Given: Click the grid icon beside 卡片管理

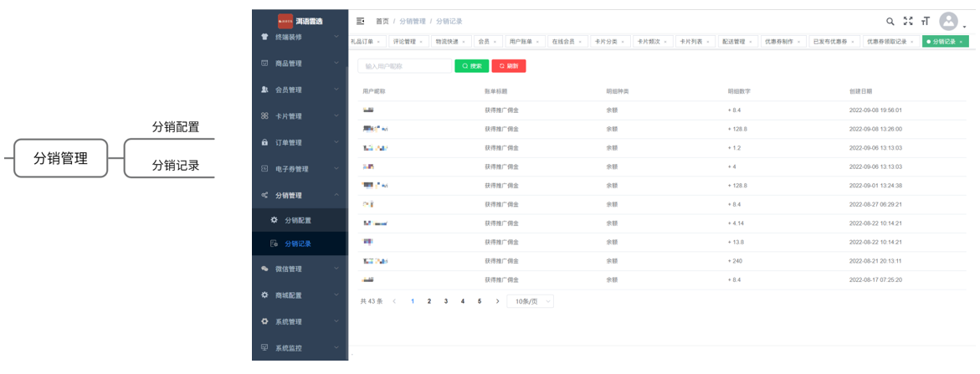Looking at the screenshot, I should point(264,116).
